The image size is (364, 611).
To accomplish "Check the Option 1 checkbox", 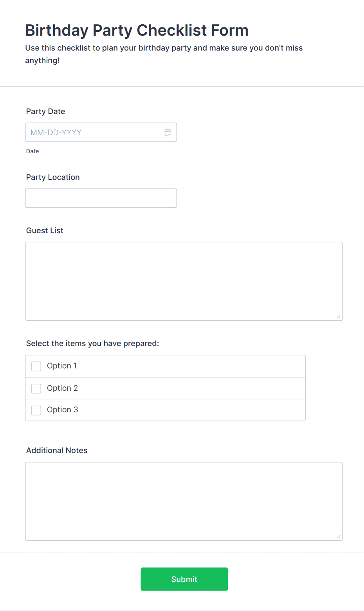I will (36, 366).
